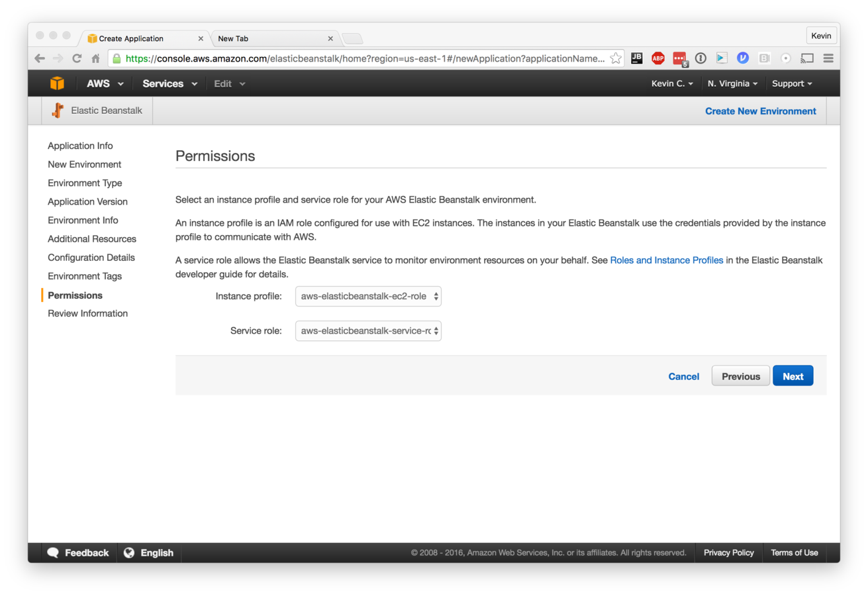The image size is (868, 596).
Task: Go to the Review Information step
Action: point(87,313)
